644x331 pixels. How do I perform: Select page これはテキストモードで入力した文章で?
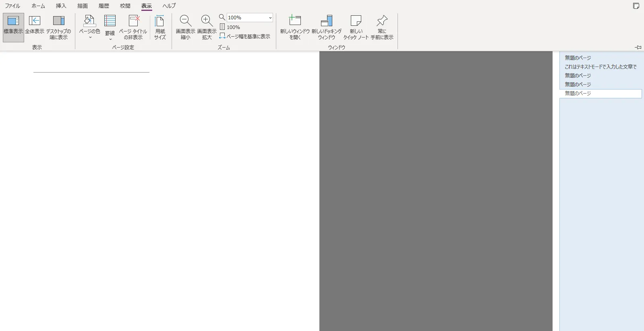pos(600,67)
